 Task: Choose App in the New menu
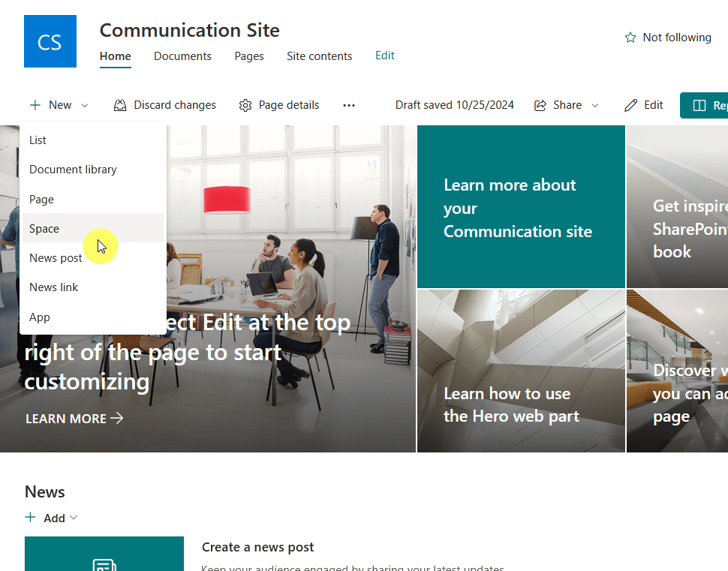(93, 317)
